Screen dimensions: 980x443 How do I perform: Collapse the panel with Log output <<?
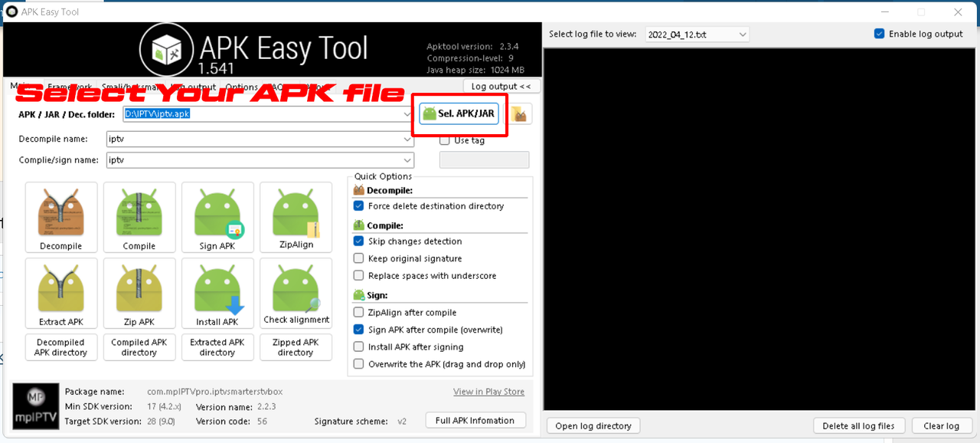click(502, 87)
